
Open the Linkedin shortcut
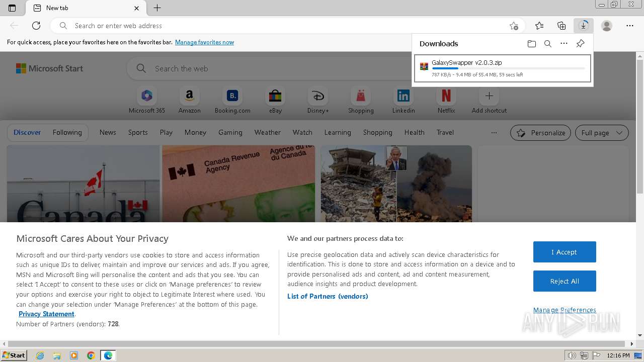tap(404, 100)
